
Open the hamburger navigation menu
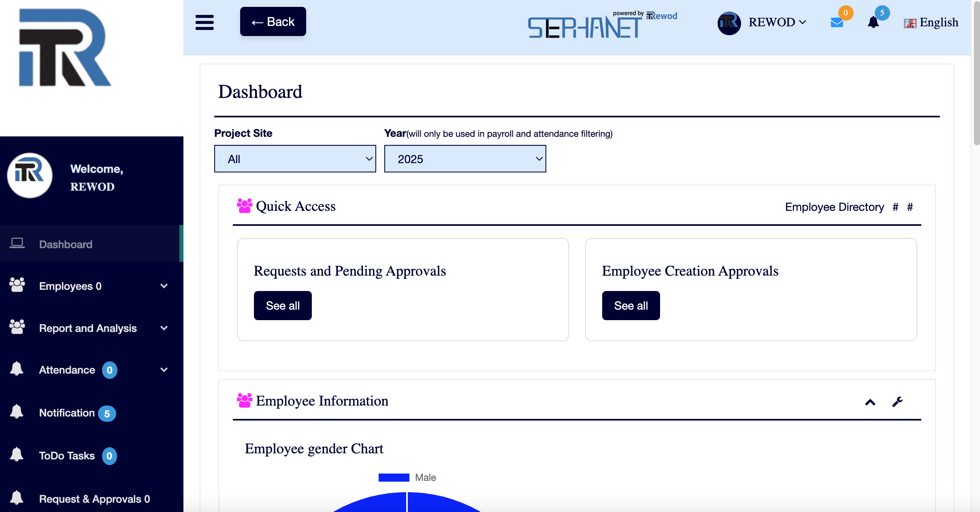205,23
